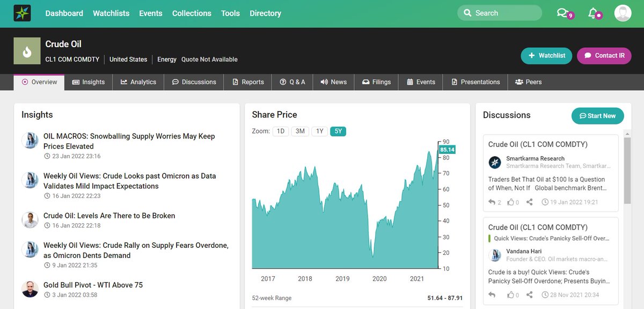This screenshot has height=309, width=644.
Task: Click author avatar beside OIL MACROS insight
Action: point(30,141)
